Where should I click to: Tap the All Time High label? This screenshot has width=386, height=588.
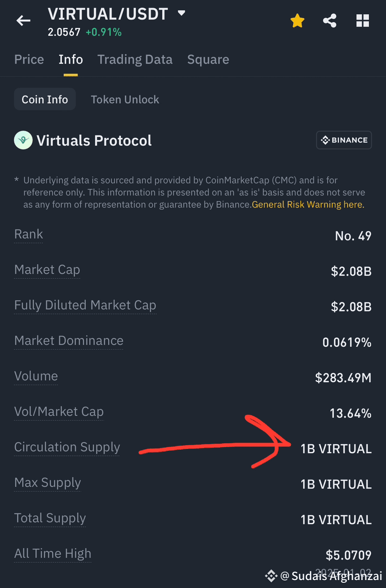click(53, 553)
